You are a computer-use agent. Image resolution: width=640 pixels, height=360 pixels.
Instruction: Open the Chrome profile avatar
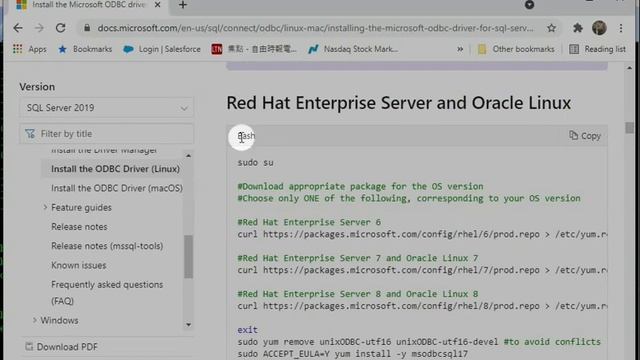(x=599, y=28)
